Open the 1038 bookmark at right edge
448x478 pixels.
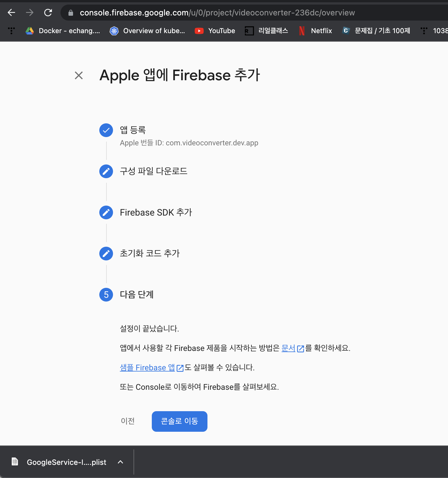pos(434,31)
